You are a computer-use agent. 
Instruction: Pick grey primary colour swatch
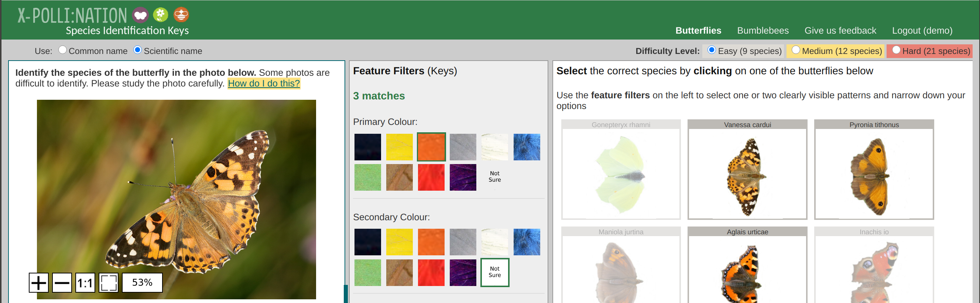pyautogui.click(x=463, y=147)
